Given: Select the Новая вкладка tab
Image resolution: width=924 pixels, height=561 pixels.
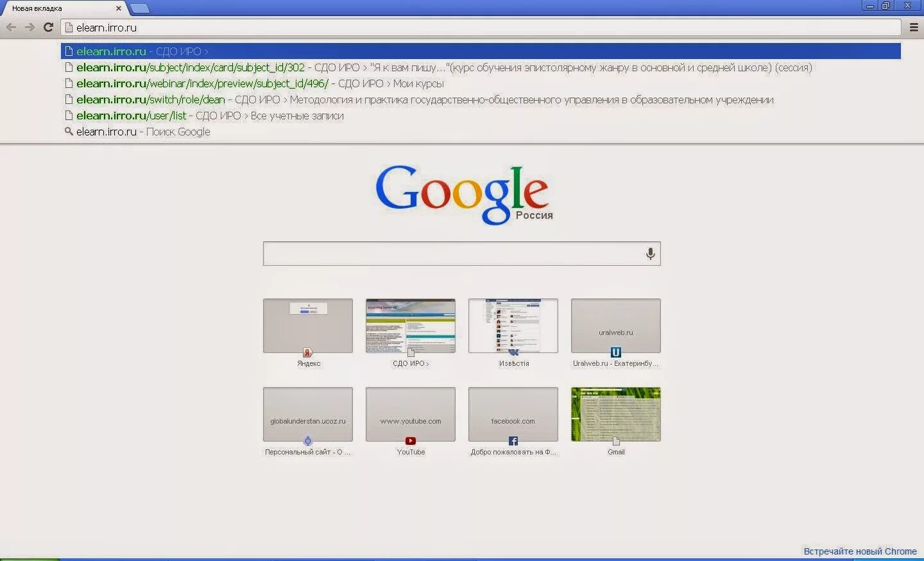Looking at the screenshot, I should pos(63,8).
